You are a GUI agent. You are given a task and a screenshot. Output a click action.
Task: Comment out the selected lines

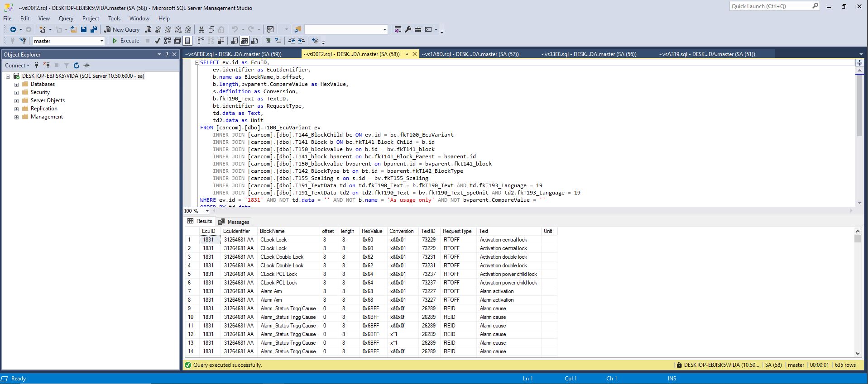pyautogui.click(x=268, y=41)
